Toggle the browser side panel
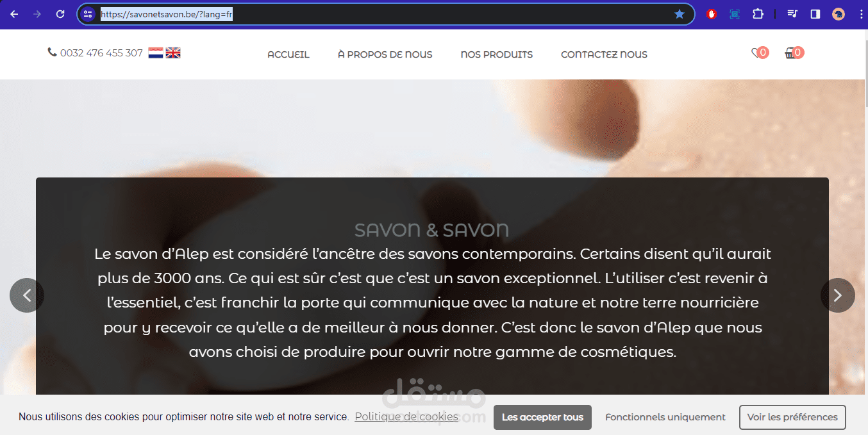The image size is (868, 435). point(815,14)
